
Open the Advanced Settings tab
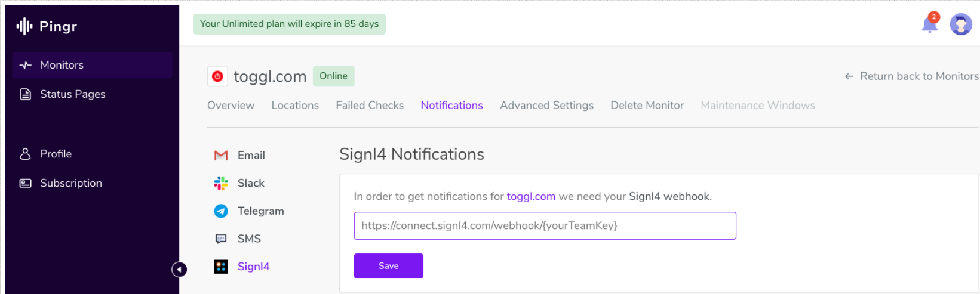coord(546,106)
